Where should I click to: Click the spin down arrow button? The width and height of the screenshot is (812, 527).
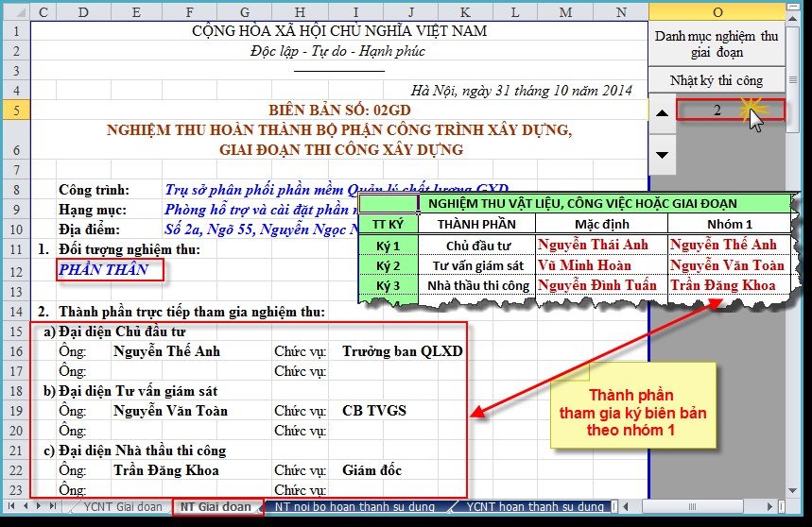pyautogui.click(x=663, y=154)
